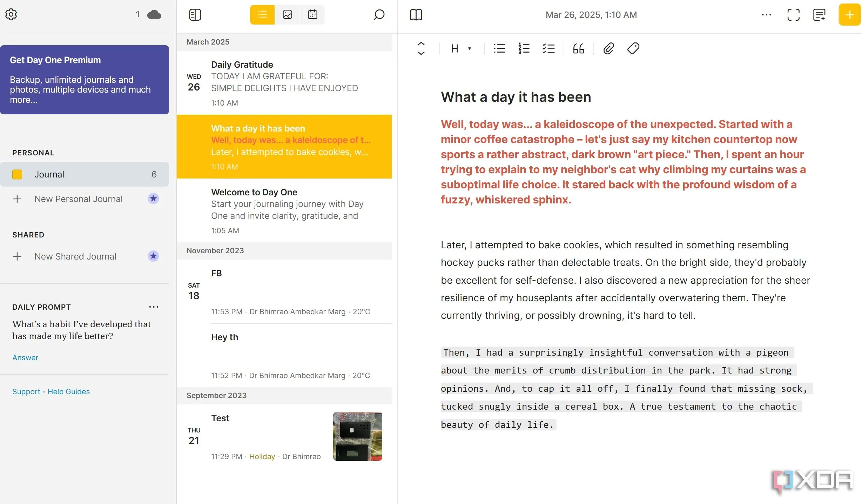Click the yellow Journal color swatch
The height and width of the screenshot is (504, 862).
coord(17,174)
